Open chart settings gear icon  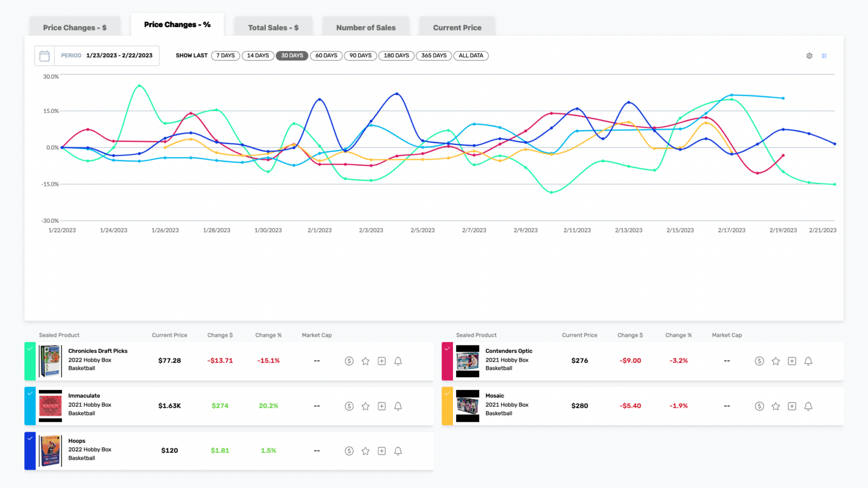pyautogui.click(x=809, y=56)
